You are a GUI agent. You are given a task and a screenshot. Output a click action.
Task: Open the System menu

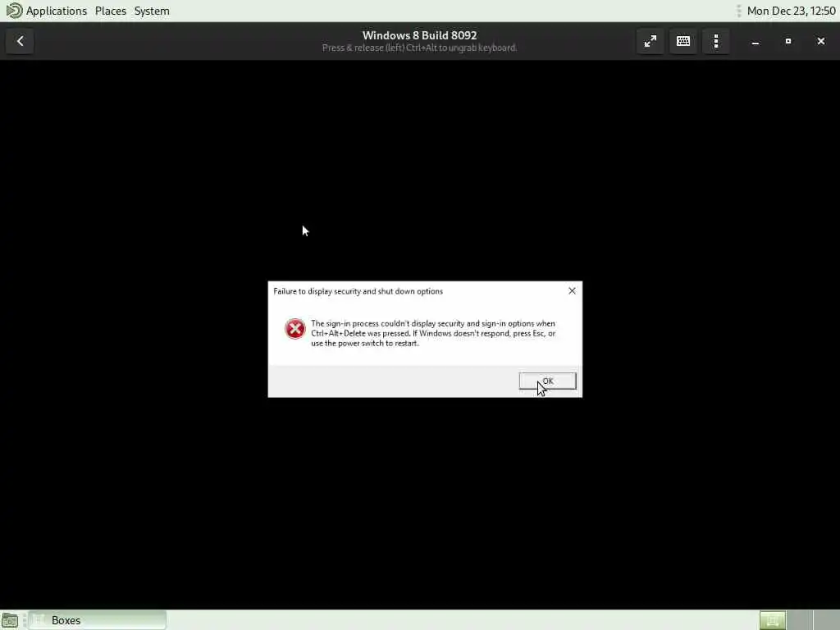pos(152,11)
